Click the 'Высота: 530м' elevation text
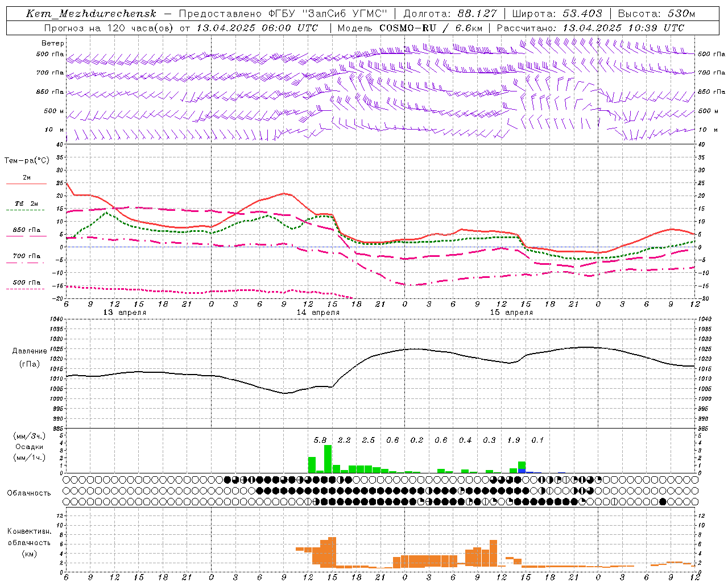Screen dimensions: 728x582 (x=656, y=14)
